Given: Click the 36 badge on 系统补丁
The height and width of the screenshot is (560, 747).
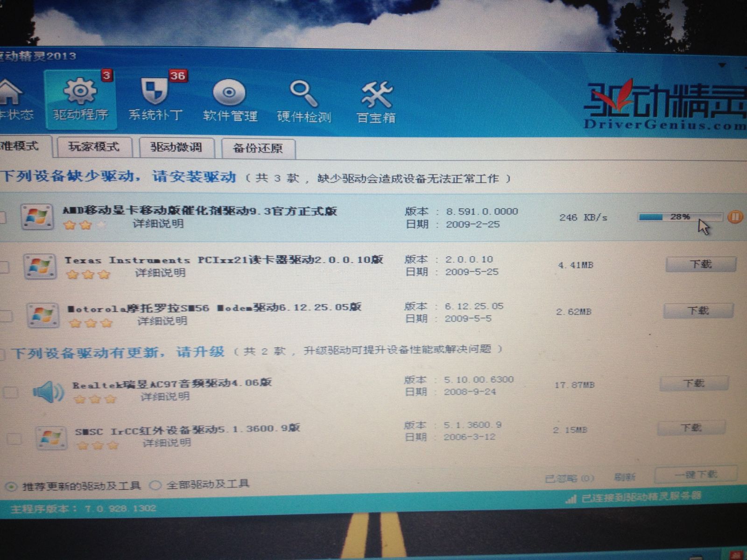Looking at the screenshot, I should coord(177,76).
